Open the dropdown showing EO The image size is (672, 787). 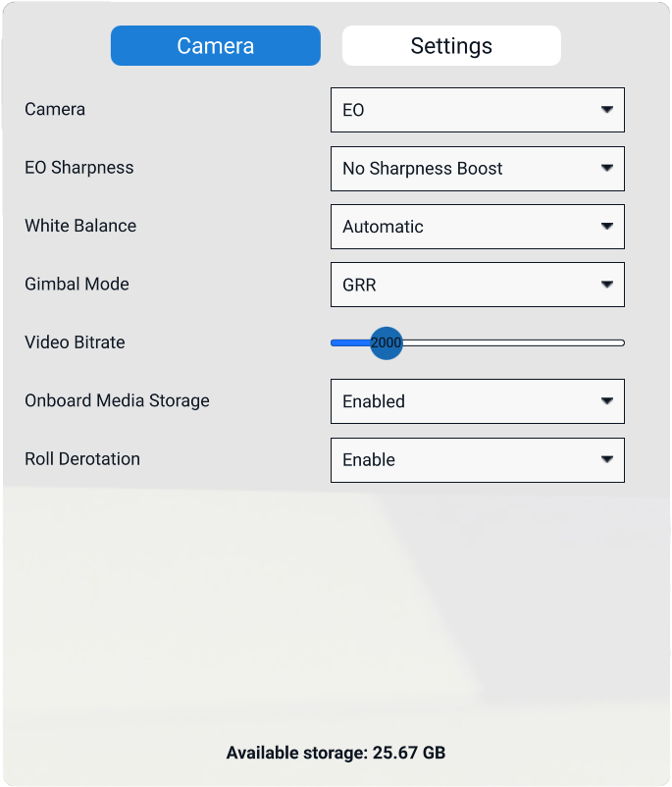tap(461, 110)
